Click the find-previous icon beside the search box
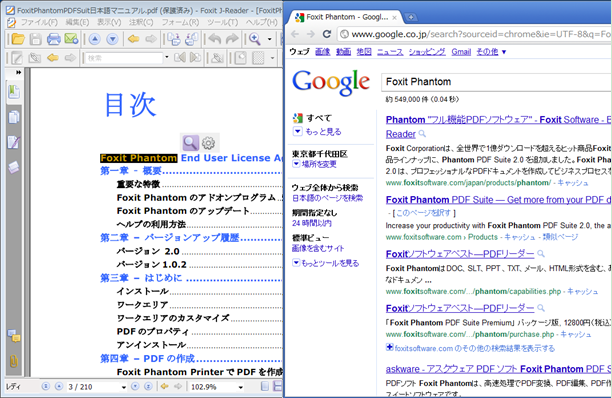Screen dimensions: 612x398 pos(180,58)
